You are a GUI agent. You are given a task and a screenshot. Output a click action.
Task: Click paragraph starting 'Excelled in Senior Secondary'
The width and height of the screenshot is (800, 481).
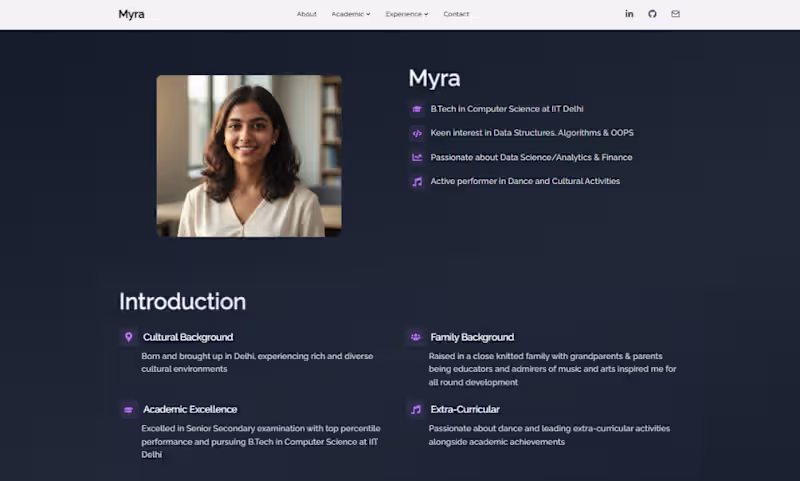[261, 442]
